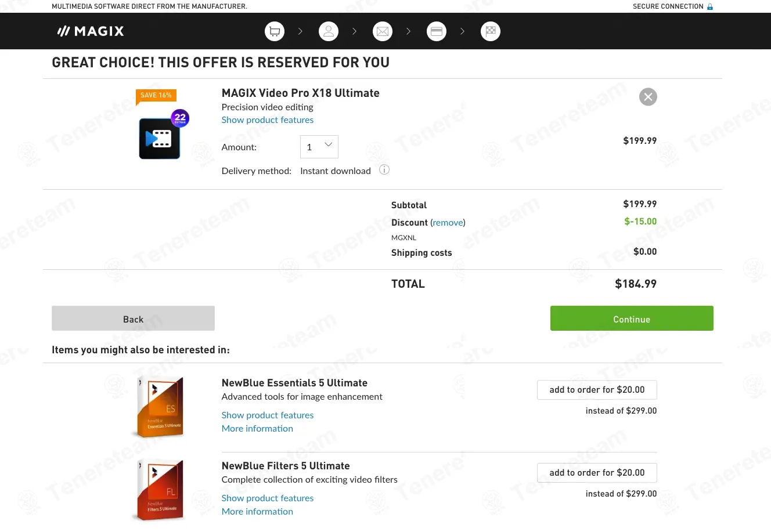771x532 pixels.
Task: Open More information for NewBlue Essentials
Action: coord(257,429)
